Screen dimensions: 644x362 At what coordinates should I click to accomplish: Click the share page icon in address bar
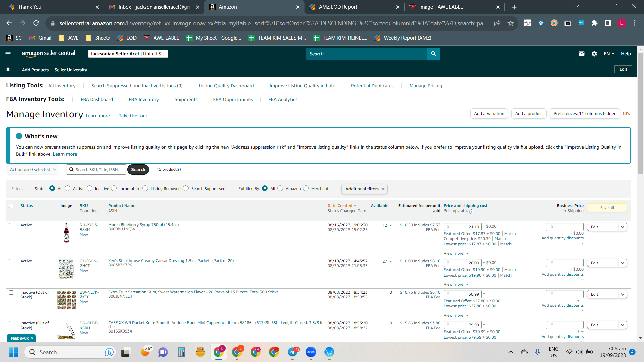pos(497,23)
